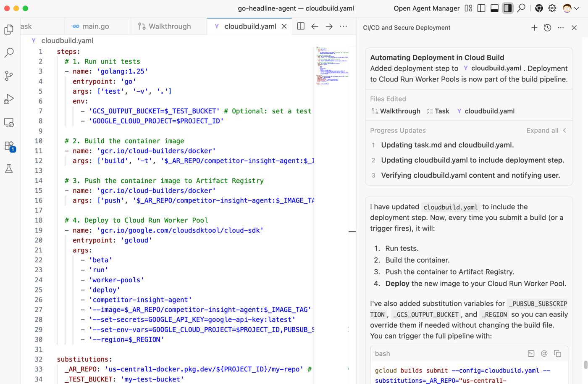This screenshot has width=588, height=384.
Task: Toggle the bottom panel visibility
Action: pos(494,8)
